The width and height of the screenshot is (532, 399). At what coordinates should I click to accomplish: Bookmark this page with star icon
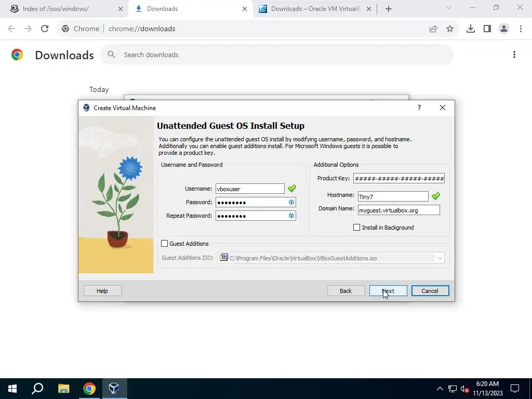[450, 29]
